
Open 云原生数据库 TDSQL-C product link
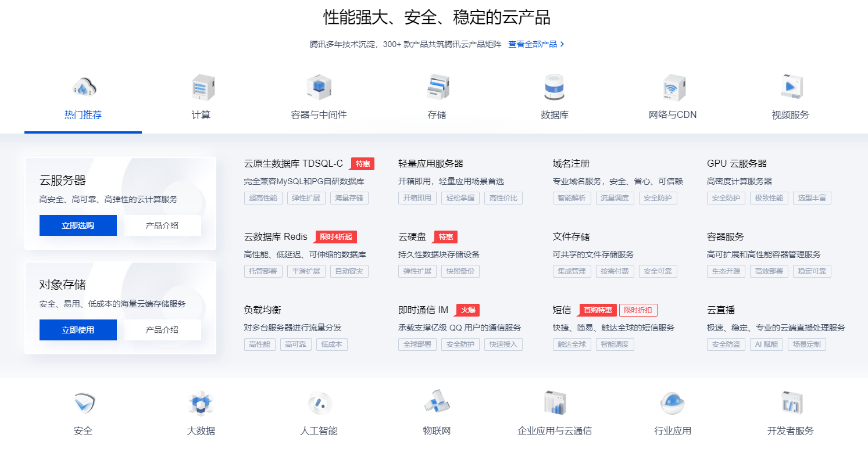294,164
